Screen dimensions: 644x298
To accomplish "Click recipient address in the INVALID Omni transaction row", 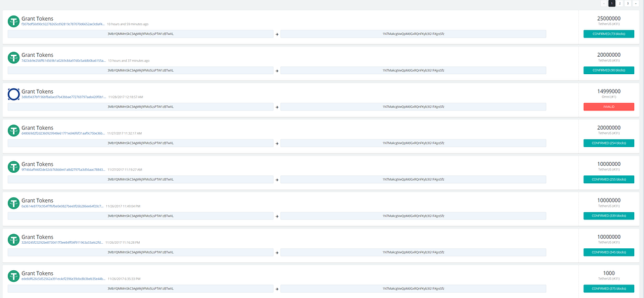I will click(413, 106).
